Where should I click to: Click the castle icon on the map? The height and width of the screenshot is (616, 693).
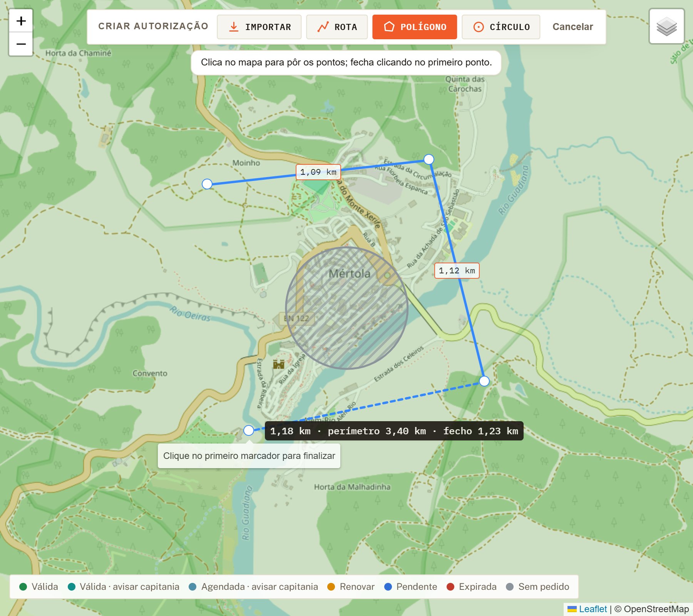click(278, 364)
